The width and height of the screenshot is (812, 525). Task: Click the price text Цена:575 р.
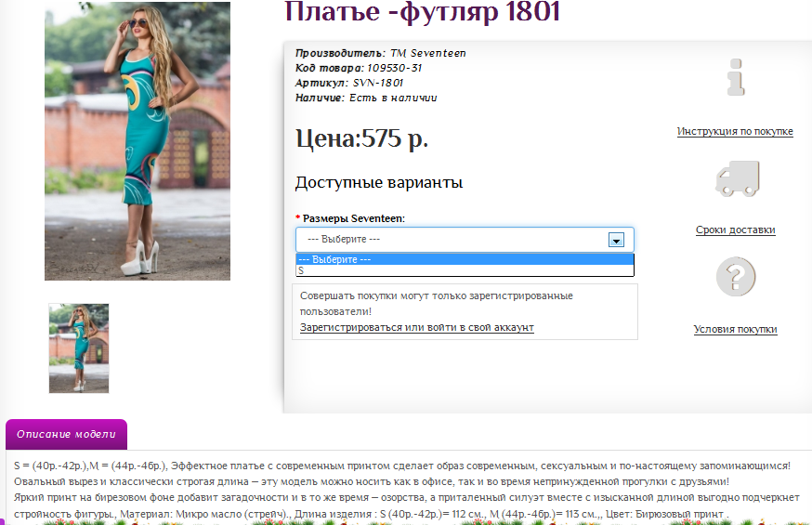(362, 138)
